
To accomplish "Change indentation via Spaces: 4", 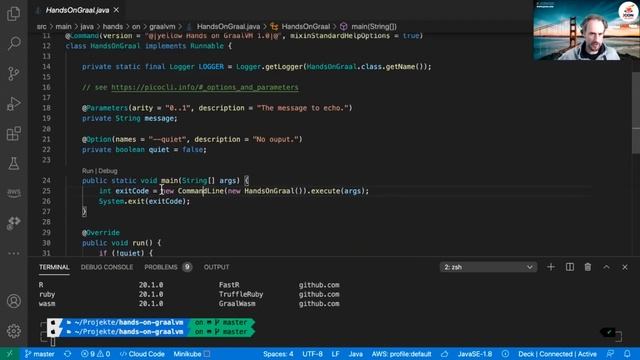I will (278, 354).
